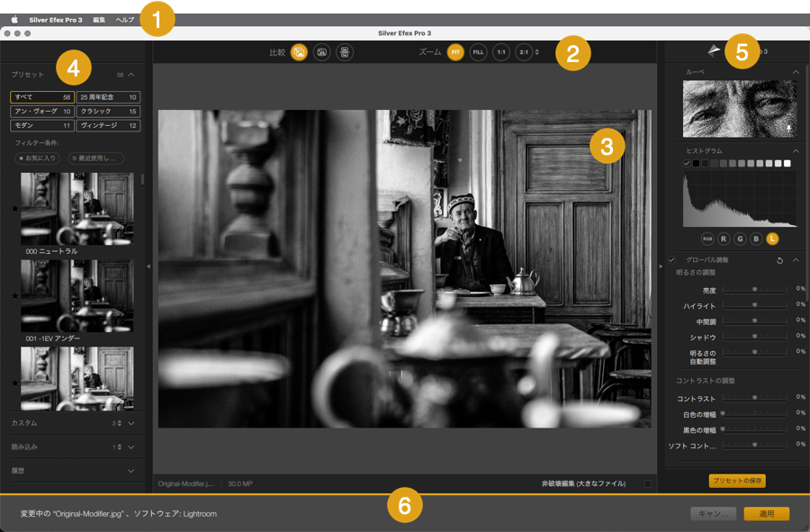Set zoom to 2:1
810x532 pixels.
pyautogui.click(x=524, y=52)
